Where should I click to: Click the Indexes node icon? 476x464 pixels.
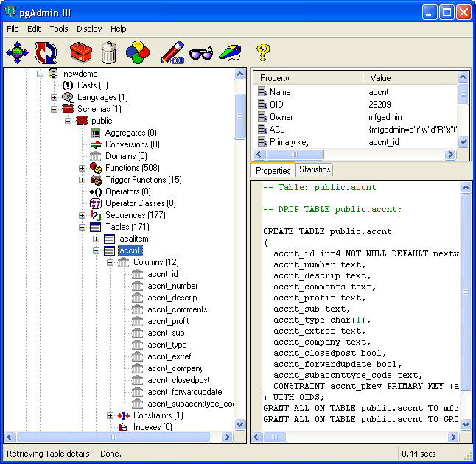[123, 427]
